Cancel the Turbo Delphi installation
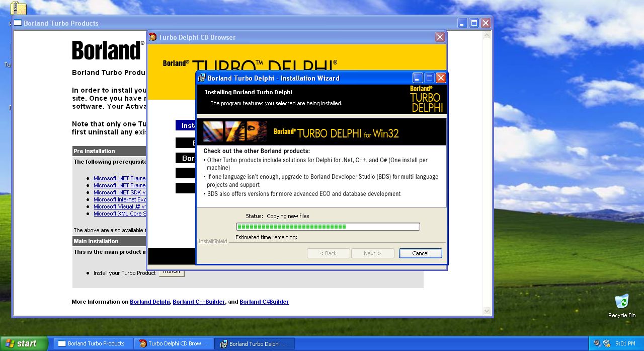 tap(420, 253)
